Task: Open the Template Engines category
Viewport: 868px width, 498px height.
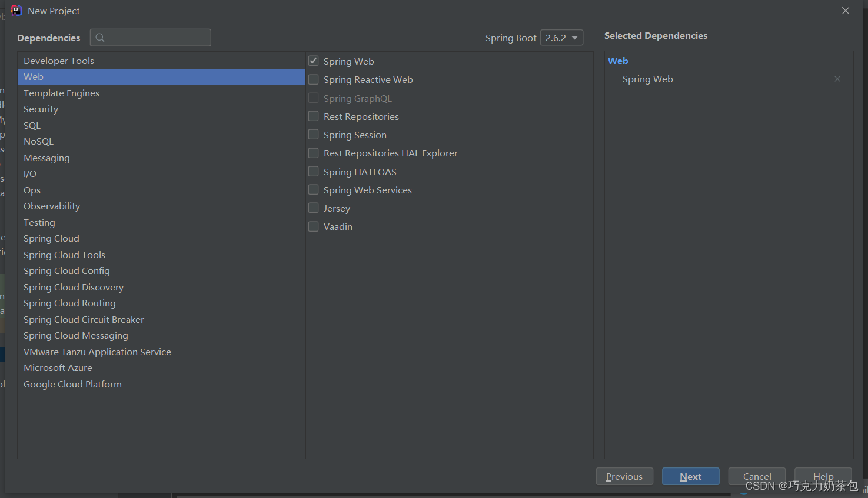Action: point(61,93)
